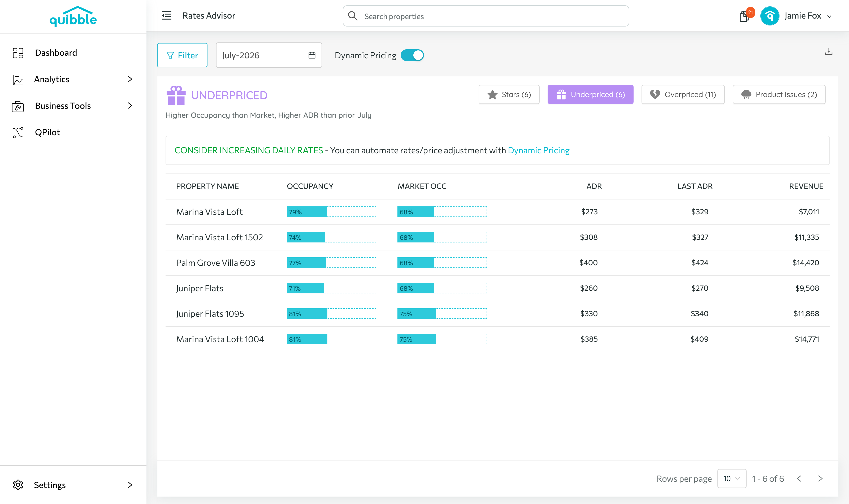Screen dimensions: 849x504
Task: Click the $327 last ADR value
Action: [x=700, y=237]
